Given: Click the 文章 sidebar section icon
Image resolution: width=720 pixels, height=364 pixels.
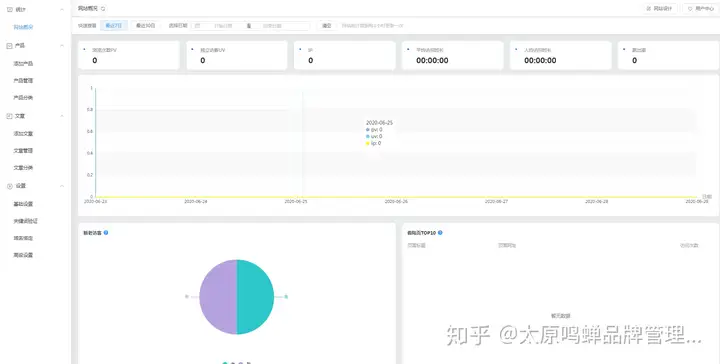Looking at the screenshot, I should 10,116.
